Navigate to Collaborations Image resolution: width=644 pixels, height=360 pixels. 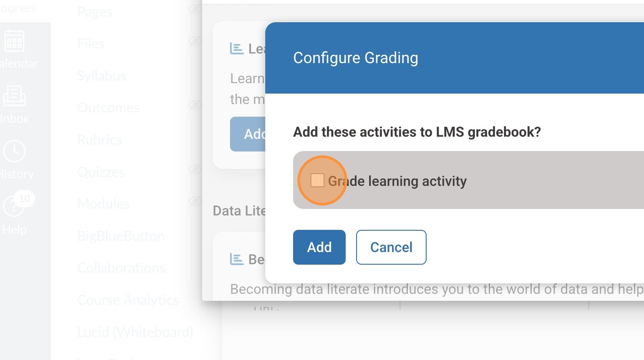(x=121, y=268)
